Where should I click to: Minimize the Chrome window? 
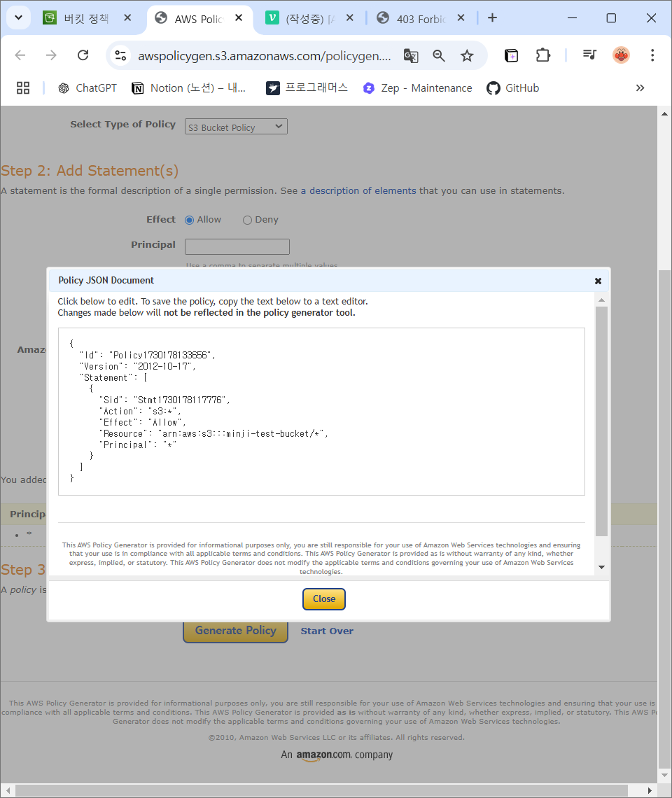[x=572, y=18]
